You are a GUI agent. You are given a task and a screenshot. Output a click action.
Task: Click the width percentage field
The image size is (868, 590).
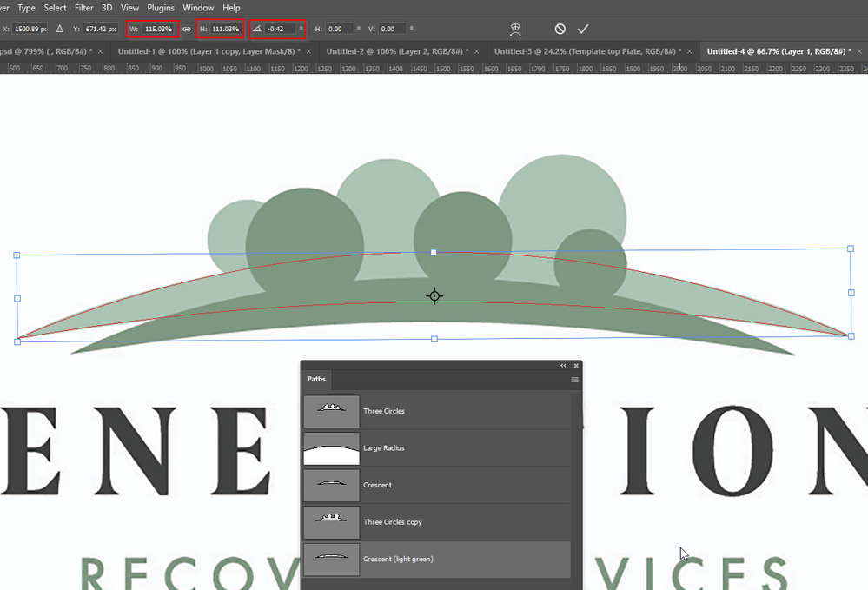(159, 29)
